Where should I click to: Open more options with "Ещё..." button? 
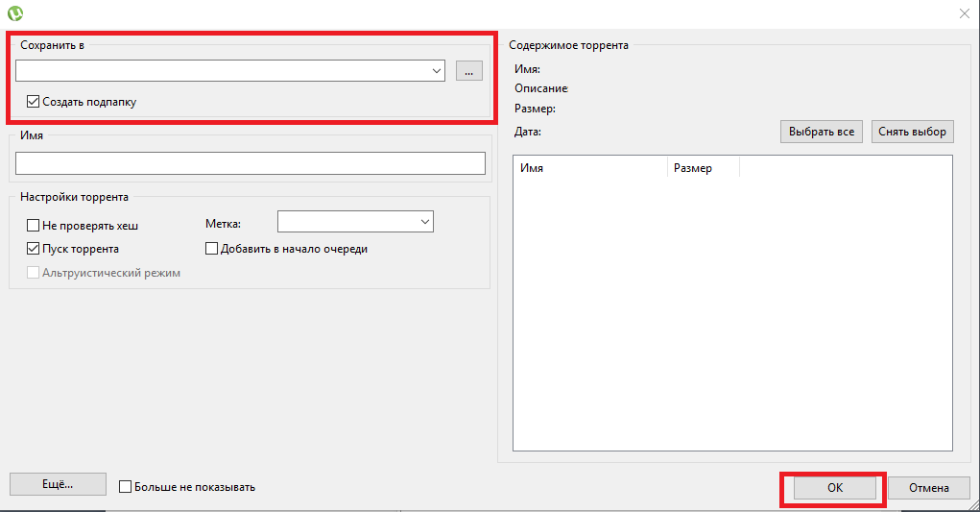[x=58, y=485]
